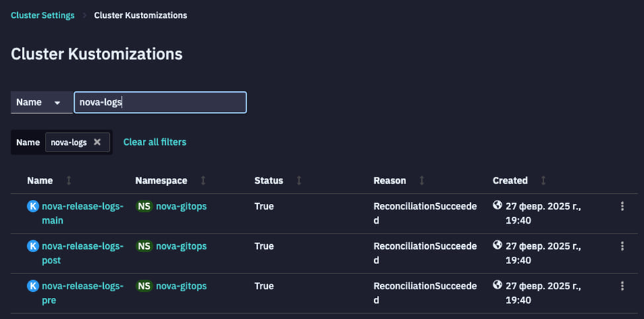This screenshot has height=319, width=644.
Task: Open kebab menu for nova-release-logs-pre
Action: [622, 286]
